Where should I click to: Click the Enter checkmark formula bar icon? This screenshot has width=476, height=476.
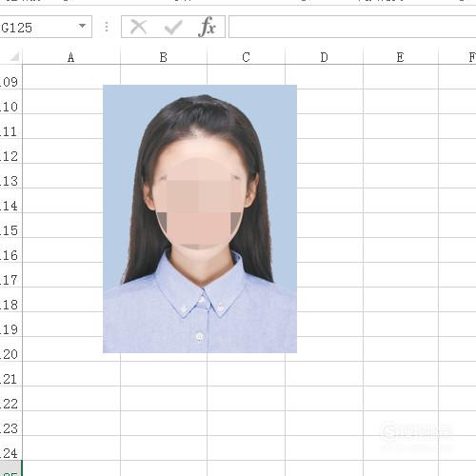click(173, 28)
